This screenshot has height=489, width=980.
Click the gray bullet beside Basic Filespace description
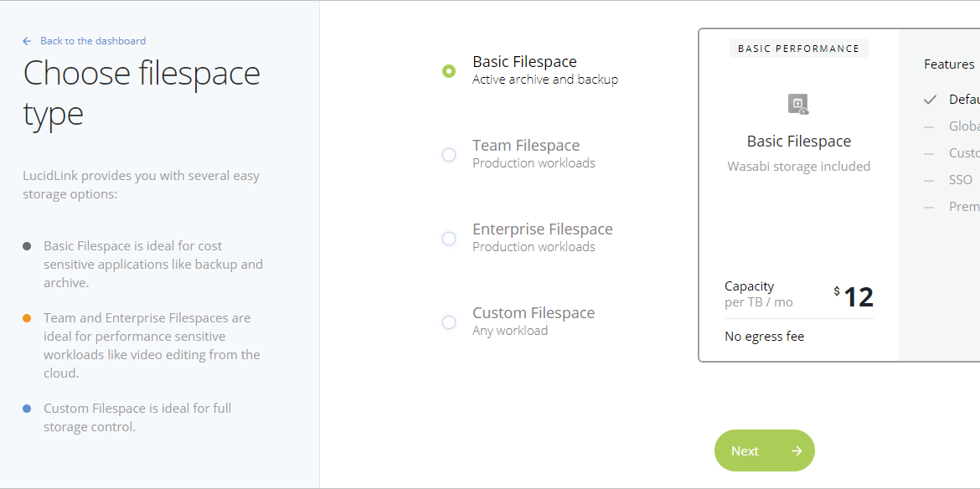[x=27, y=246]
